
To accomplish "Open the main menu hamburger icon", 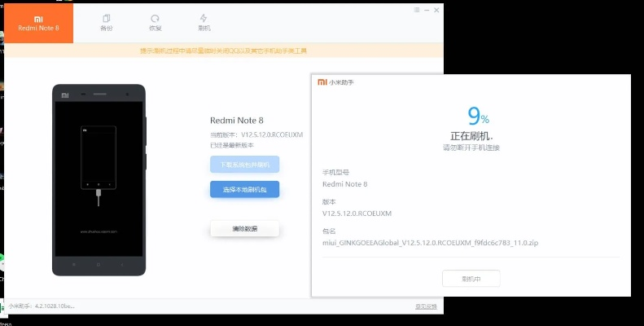I will coord(417,10).
